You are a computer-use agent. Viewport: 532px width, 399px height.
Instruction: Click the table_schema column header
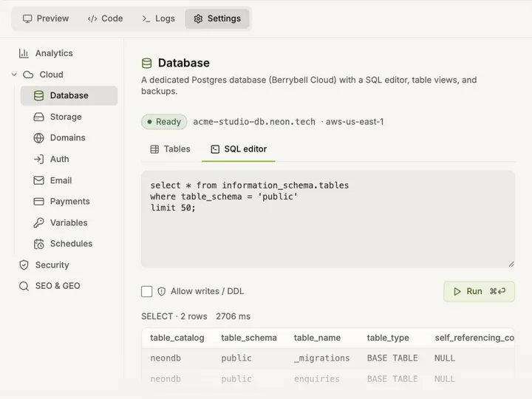click(x=249, y=338)
